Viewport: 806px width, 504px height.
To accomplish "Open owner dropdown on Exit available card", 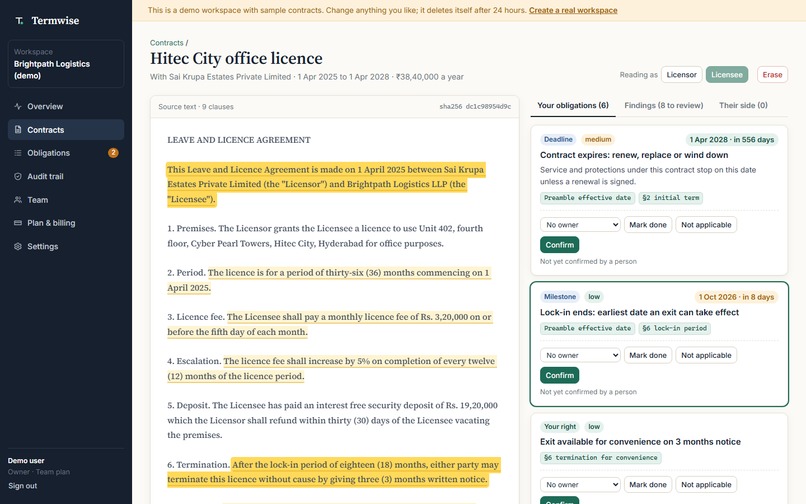I will pos(580,484).
